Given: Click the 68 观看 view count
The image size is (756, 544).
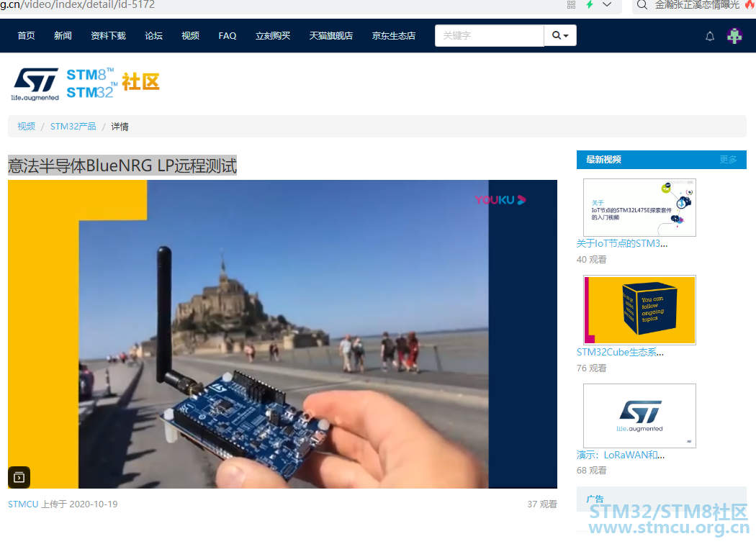Looking at the screenshot, I should point(592,471).
